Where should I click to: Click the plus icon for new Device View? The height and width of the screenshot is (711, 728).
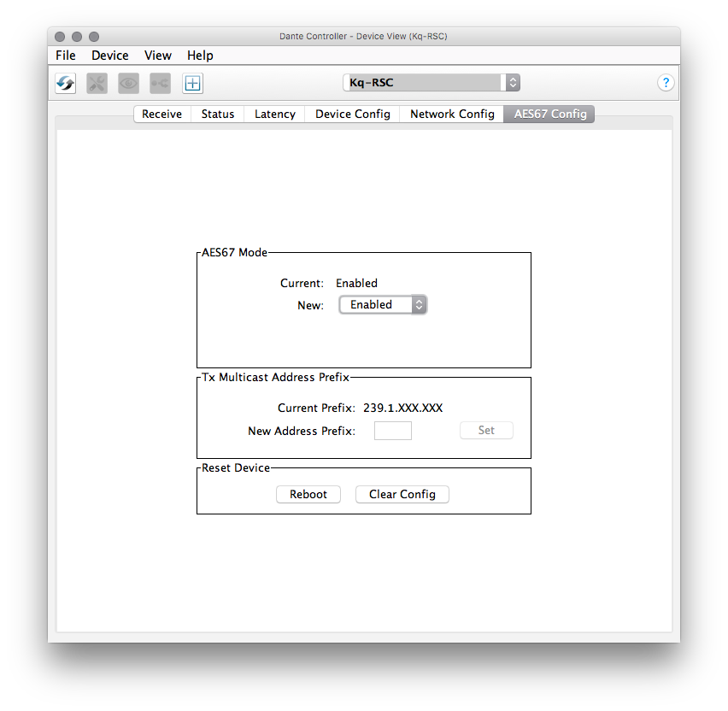tap(192, 84)
